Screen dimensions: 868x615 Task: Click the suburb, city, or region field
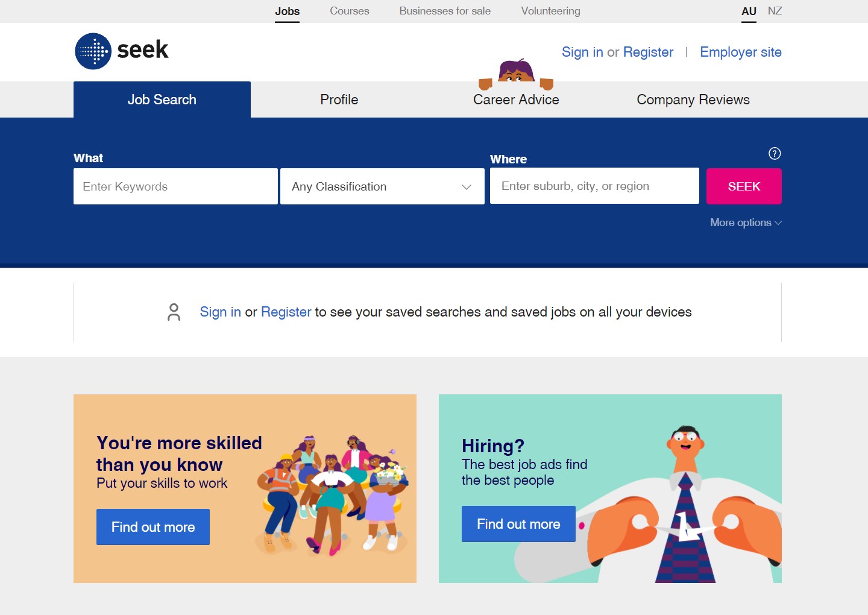[x=594, y=186]
